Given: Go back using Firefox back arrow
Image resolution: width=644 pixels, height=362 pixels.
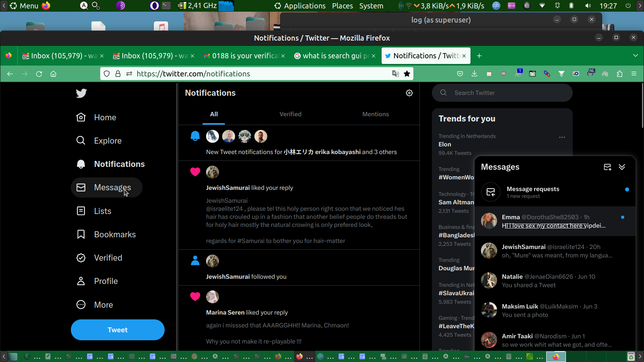Looking at the screenshot, I should coord(10,74).
